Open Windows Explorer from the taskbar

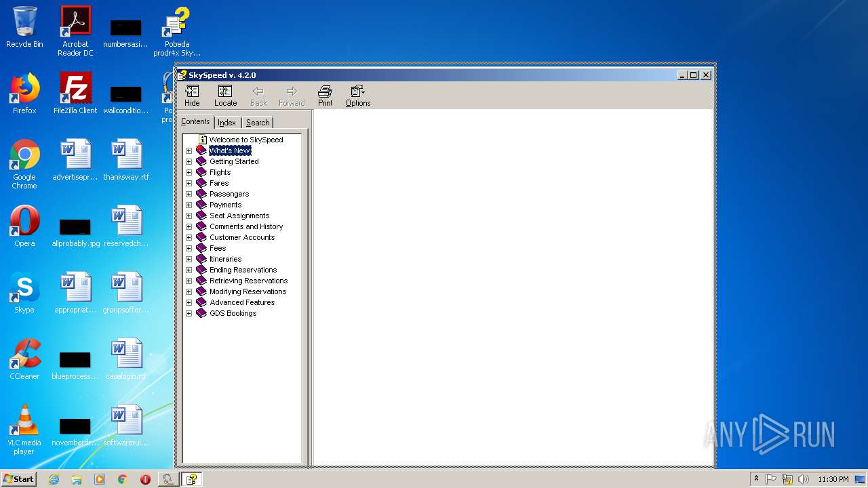pyautogui.click(x=77, y=479)
